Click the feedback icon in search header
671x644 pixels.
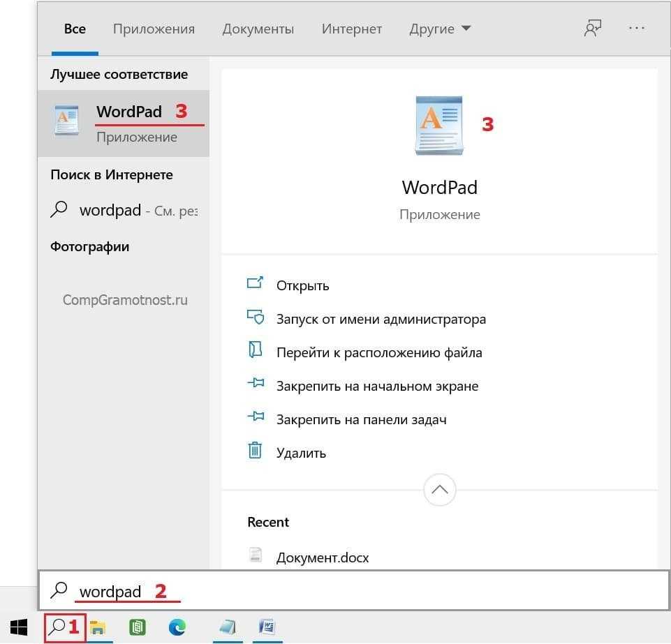pos(593,29)
